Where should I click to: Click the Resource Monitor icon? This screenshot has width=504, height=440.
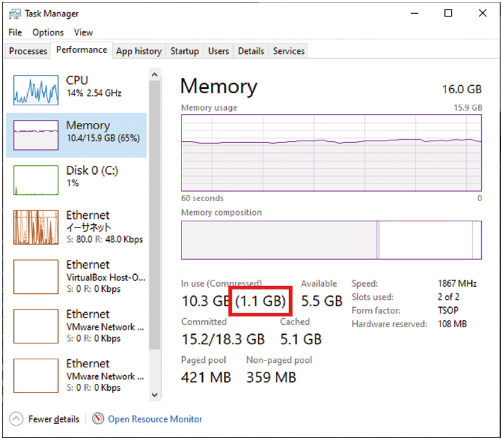click(98, 419)
